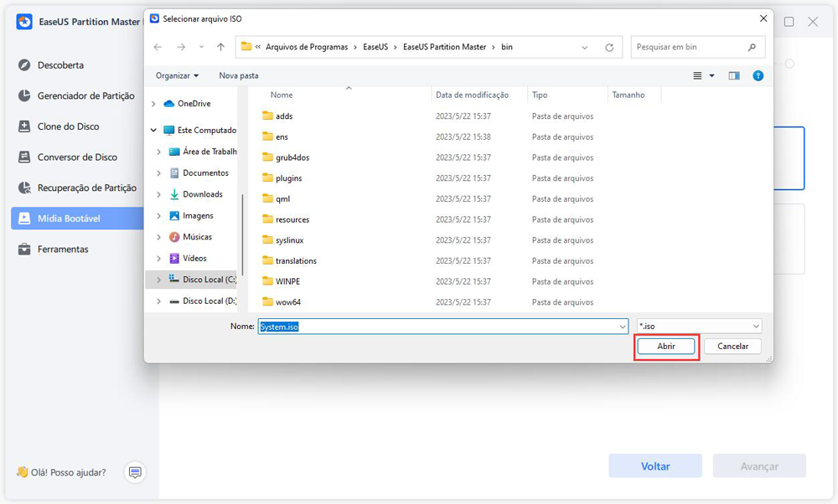Select the ens folder
Viewport: 838px width, 504px height.
pos(276,136)
